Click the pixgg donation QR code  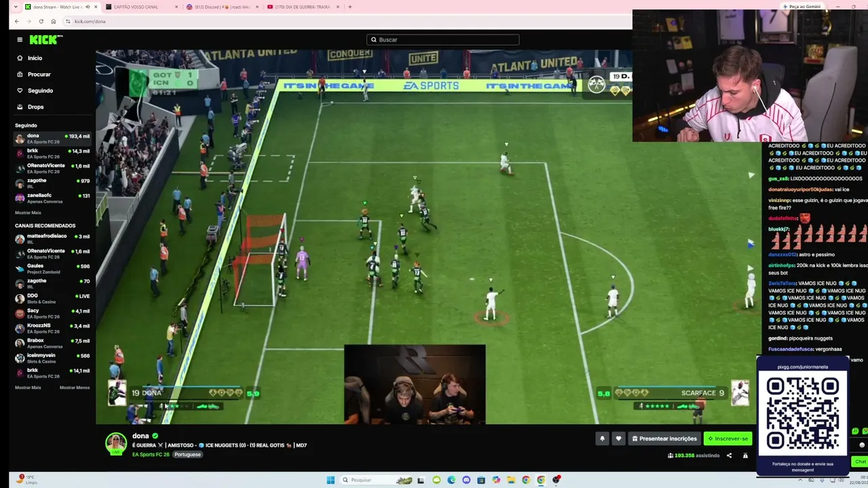tap(802, 413)
